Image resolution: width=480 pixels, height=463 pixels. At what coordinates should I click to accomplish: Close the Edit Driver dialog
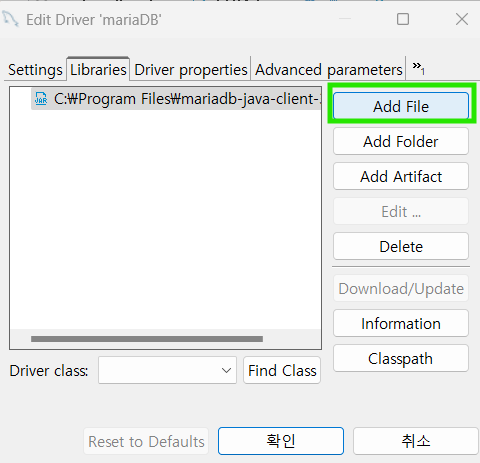pyautogui.click(x=462, y=19)
